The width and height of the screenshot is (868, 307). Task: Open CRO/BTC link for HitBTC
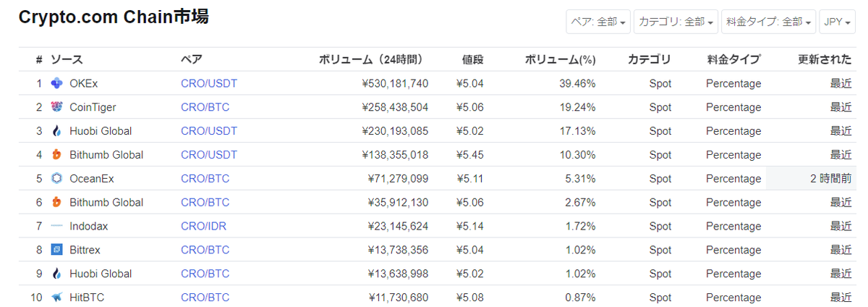tap(205, 298)
